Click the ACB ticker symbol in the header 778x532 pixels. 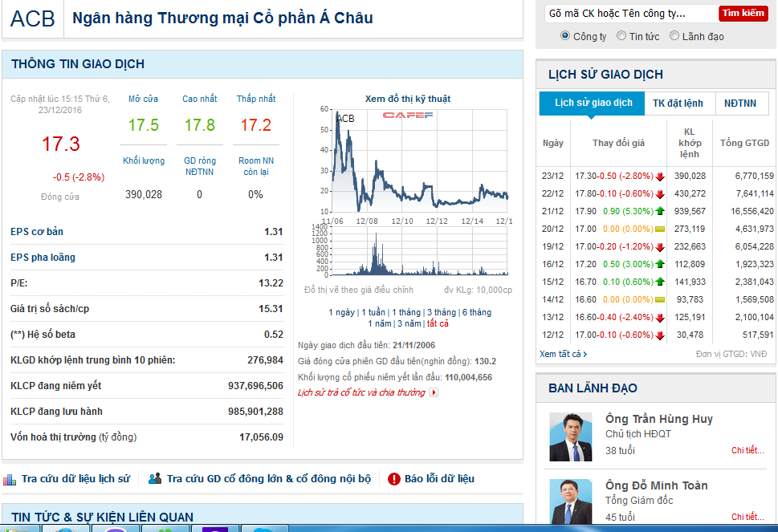pos(33,18)
